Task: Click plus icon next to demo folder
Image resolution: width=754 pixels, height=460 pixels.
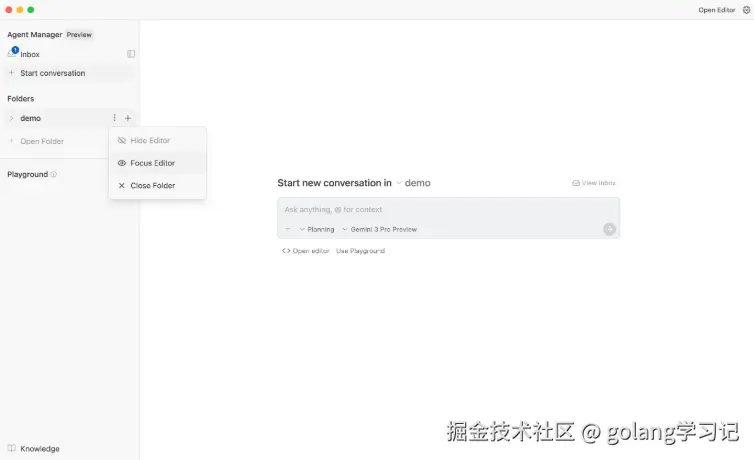Action: (x=128, y=118)
